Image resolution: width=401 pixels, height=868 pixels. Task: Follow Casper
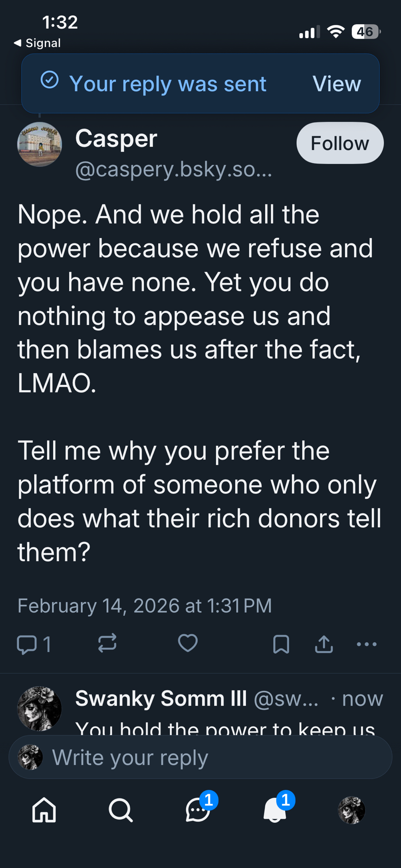339,143
